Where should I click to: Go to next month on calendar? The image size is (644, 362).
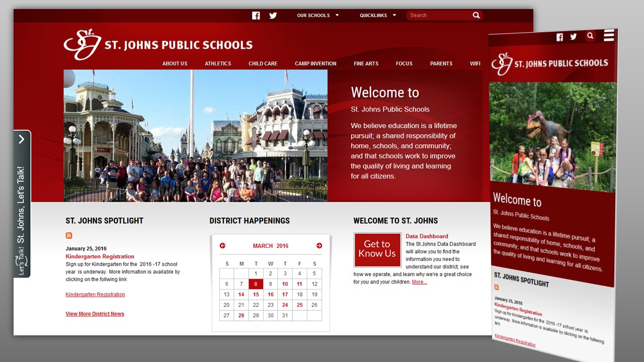pos(319,245)
